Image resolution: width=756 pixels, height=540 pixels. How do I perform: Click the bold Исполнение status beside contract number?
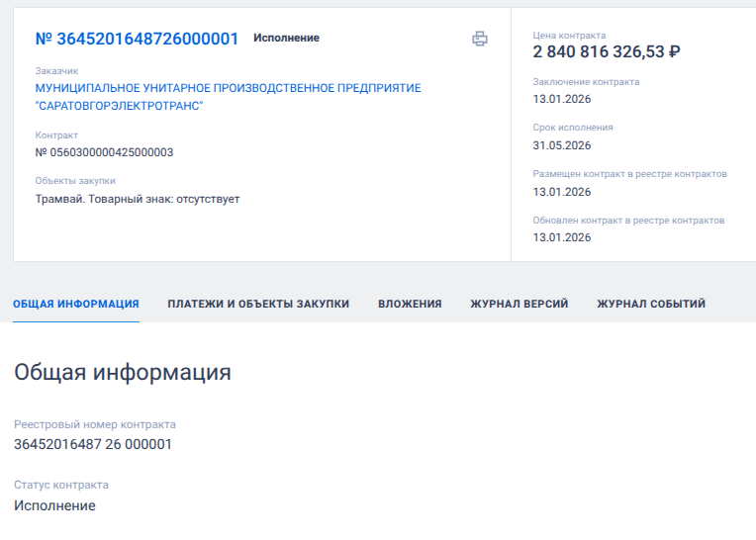coord(286,39)
